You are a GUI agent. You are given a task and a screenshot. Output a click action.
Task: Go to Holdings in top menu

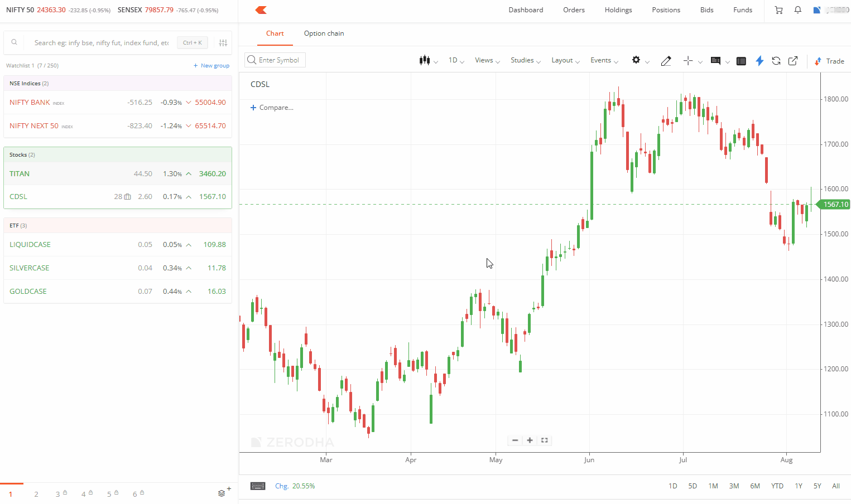tap(618, 10)
